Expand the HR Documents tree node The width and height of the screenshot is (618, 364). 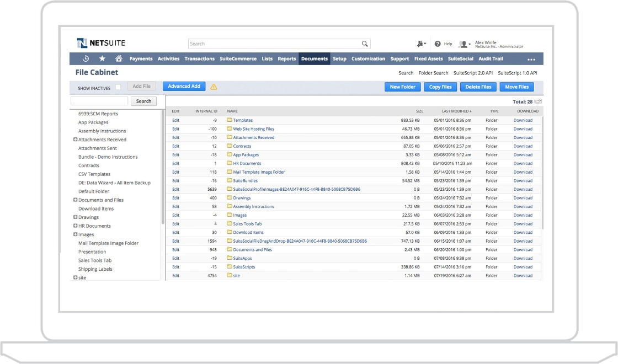tap(75, 226)
